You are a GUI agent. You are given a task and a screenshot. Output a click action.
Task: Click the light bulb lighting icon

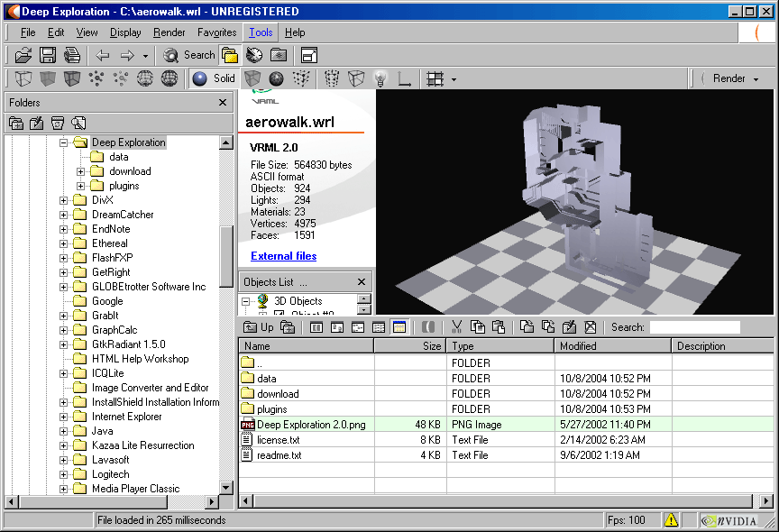(x=380, y=78)
